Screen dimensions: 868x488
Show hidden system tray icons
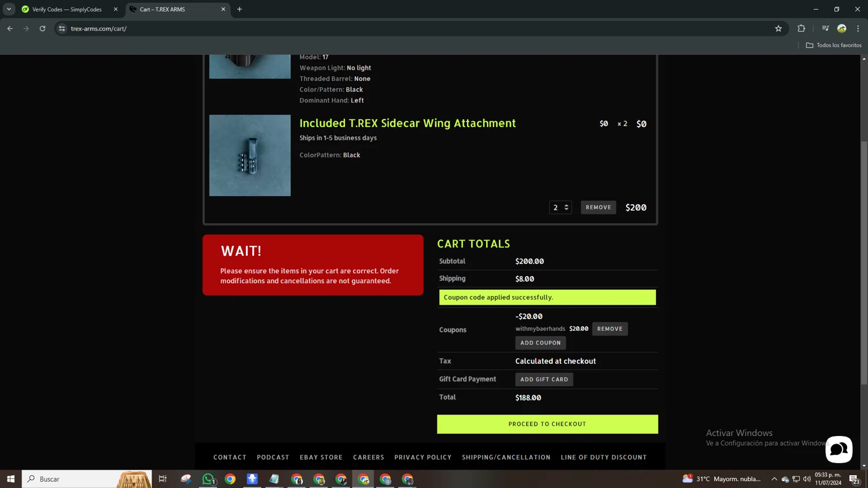click(x=774, y=479)
